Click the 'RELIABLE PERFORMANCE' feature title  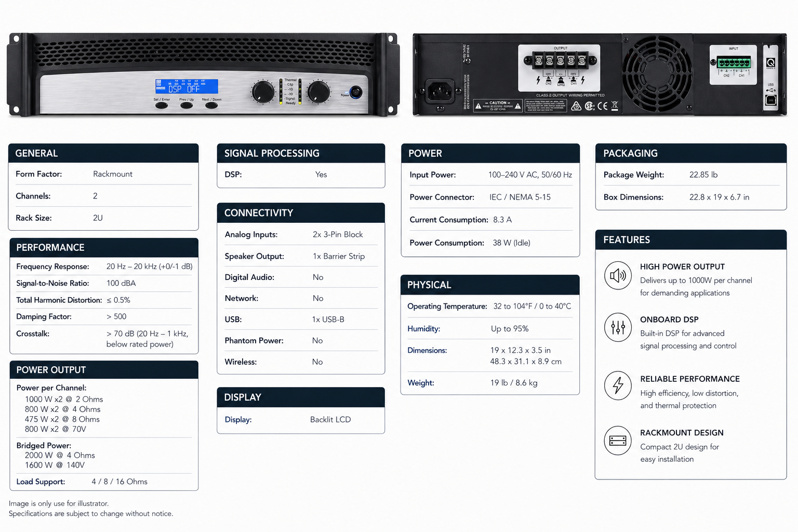[690, 379]
